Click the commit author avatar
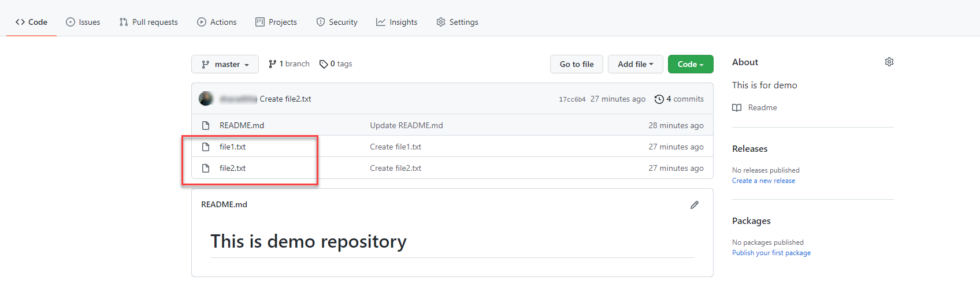The image size is (980, 299). pos(206,99)
